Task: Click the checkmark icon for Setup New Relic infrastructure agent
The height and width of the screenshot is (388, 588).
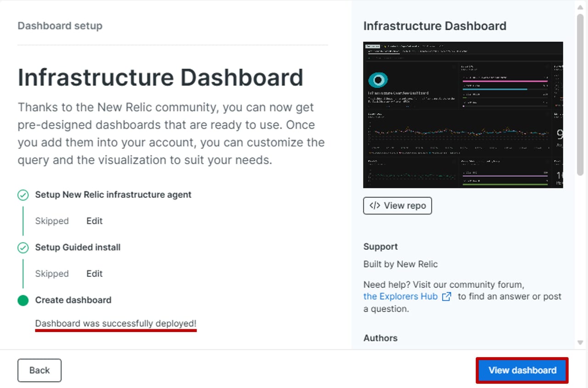Action: 23,195
